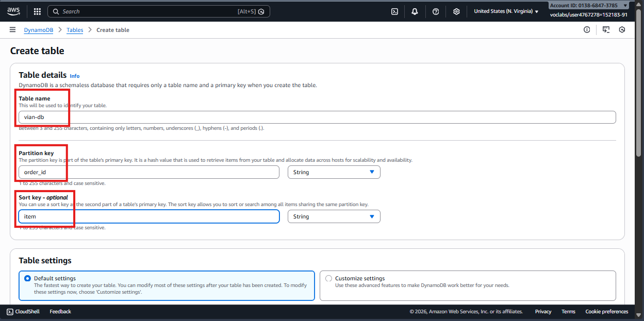Viewport: 644px width, 321px height.
Task: Open the settings gear icon
Action: click(x=456, y=11)
